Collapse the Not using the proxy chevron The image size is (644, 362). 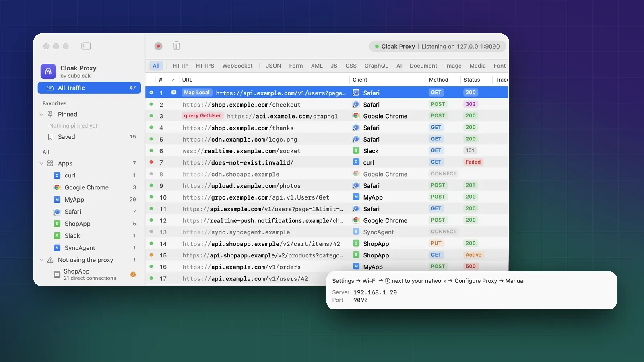[x=41, y=260]
